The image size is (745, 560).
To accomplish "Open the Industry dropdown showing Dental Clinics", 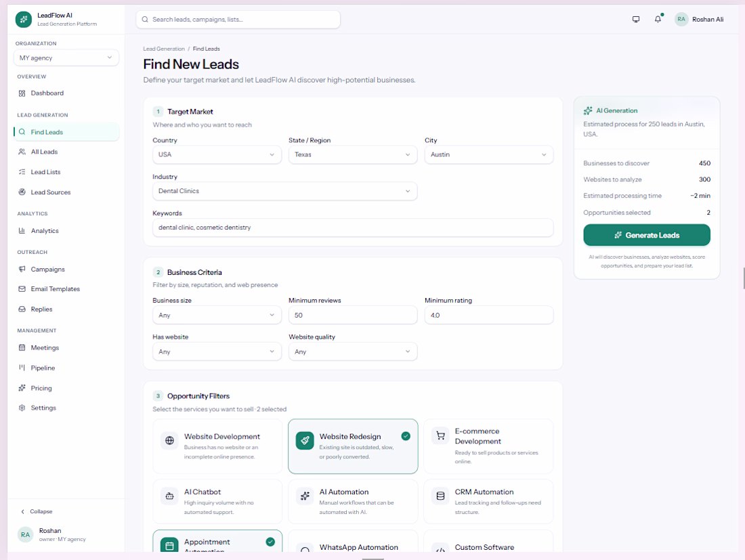I will pos(284,192).
